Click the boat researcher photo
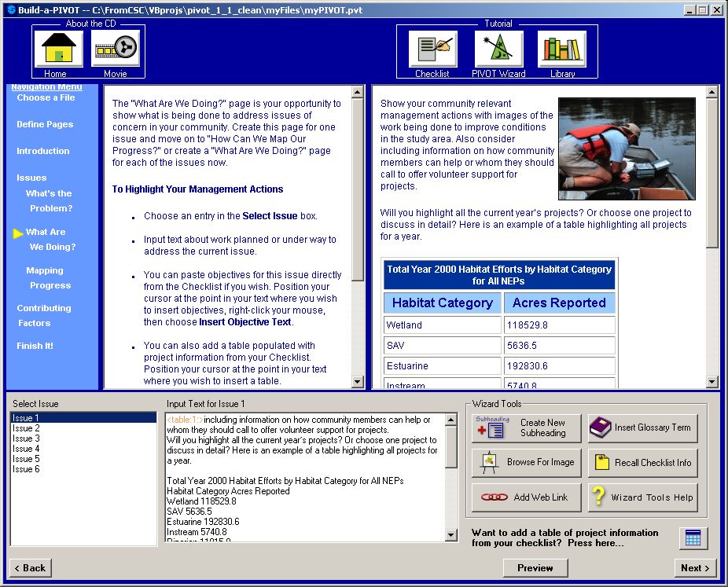 click(x=627, y=149)
